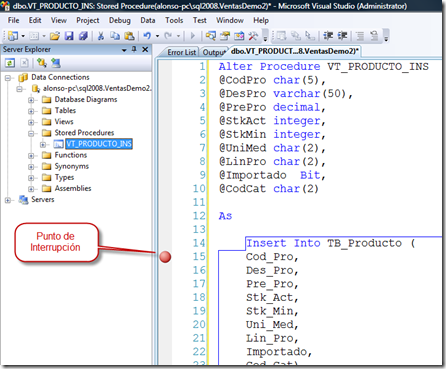Open the Help menu
The height and width of the screenshot is (369, 446).
point(261,20)
